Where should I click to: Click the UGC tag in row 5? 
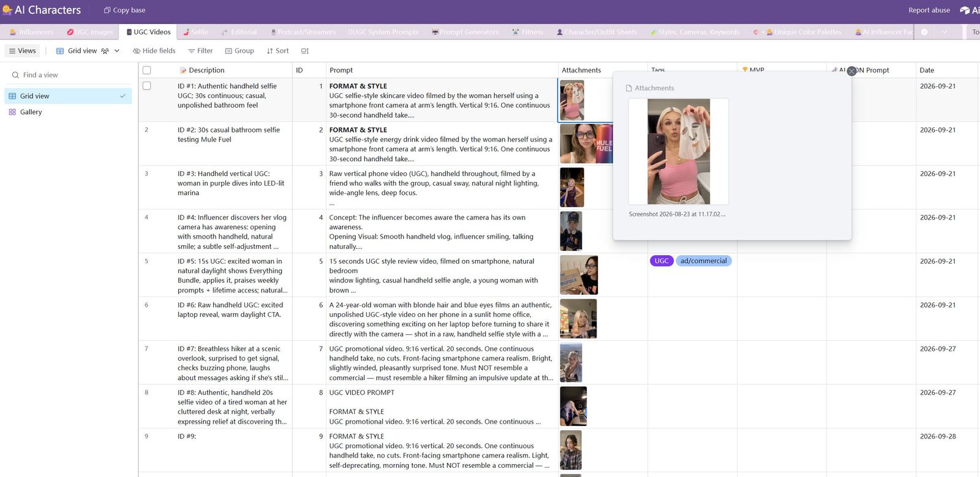661,261
